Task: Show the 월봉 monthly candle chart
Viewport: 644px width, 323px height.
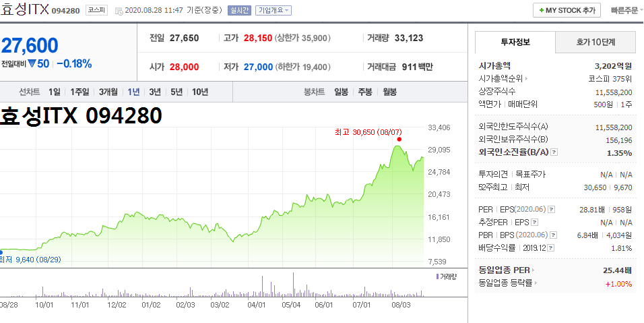Action: point(390,92)
